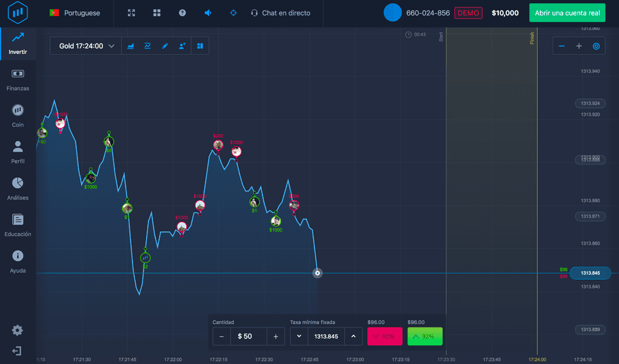This screenshot has width=619, height=364.
Task: Select the pencil drawing tool
Action: (165, 46)
